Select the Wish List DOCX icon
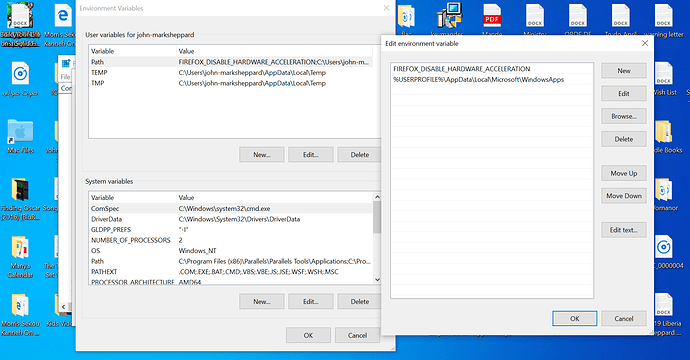This screenshot has width=690, height=360. [x=664, y=74]
